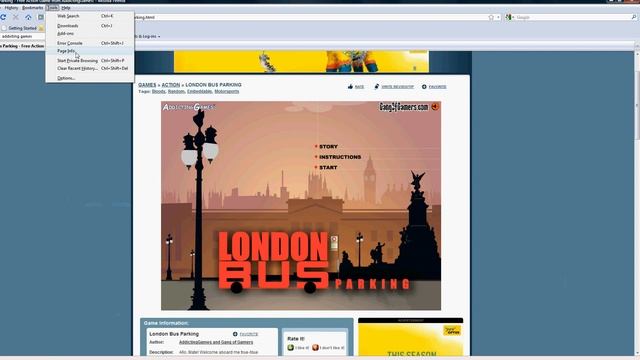Go to the Home page icon
Viewport: 640px width, 360px height.
pos(28,17)
